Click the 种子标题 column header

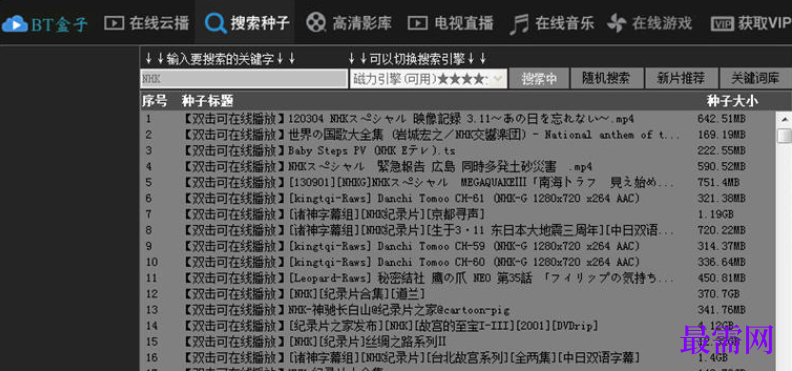(x=208, y=101)
